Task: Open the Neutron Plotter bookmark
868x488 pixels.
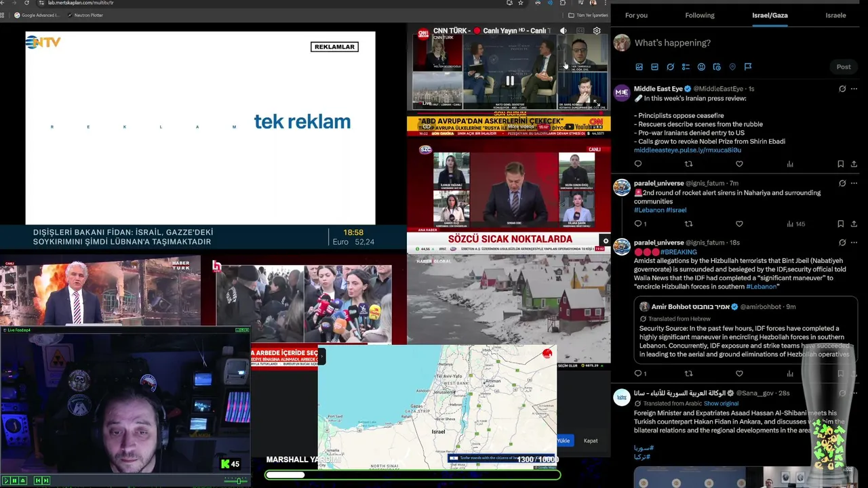Action: click(85, 15)
